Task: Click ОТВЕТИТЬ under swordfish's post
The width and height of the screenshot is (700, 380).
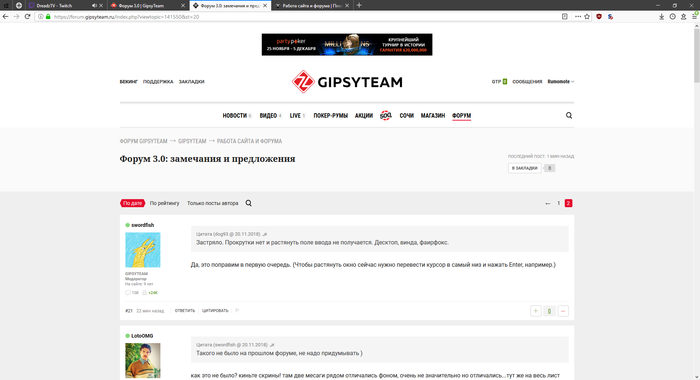Action: 185,310
